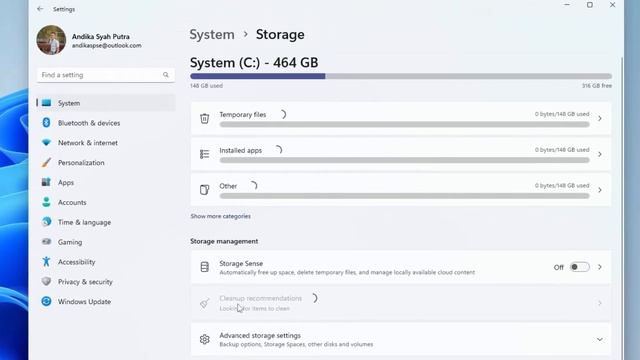
Task: Click the Installed apps usage bar
Action: (404, 160)
